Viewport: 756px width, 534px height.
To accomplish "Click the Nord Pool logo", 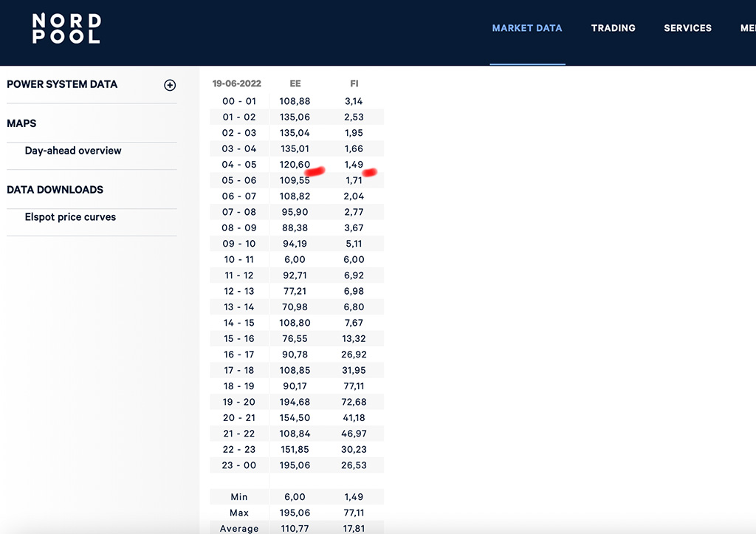I will click(66, 29).
